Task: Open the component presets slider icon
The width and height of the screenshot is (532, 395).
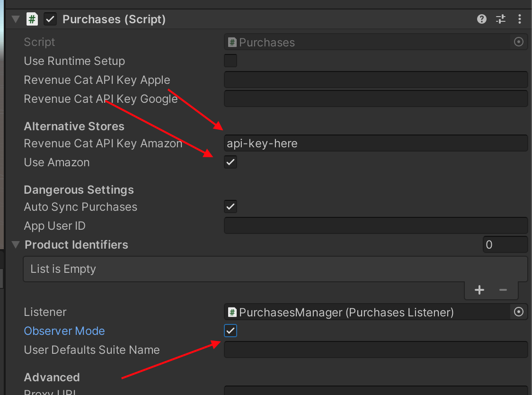Action: point(501,19)
